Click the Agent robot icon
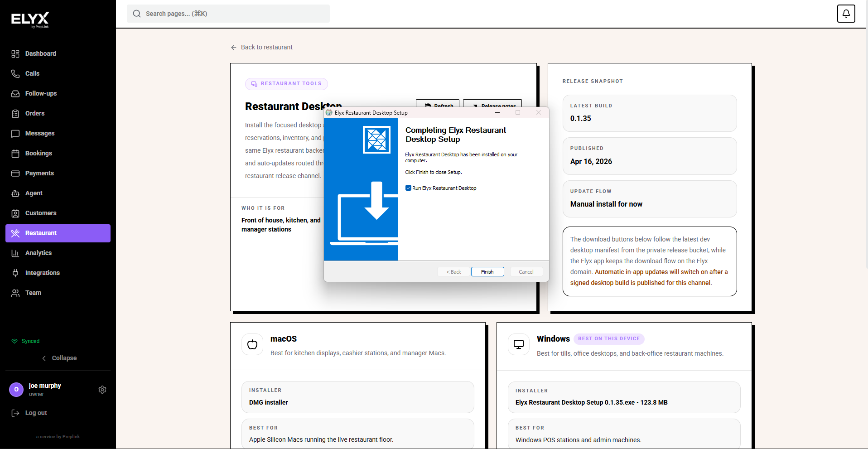 pyautogui.click(x=15, y=193)
